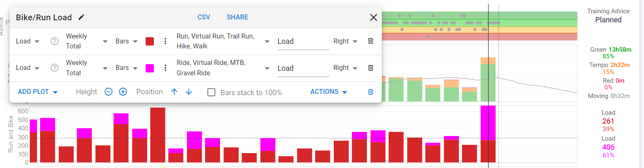
Task: Increase the chart height with plus icon
Action: click(x=123, y=92)
